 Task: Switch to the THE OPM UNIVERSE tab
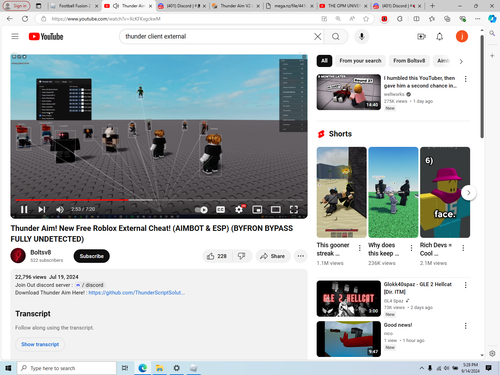pyautogui.click(x=343, y=6)
